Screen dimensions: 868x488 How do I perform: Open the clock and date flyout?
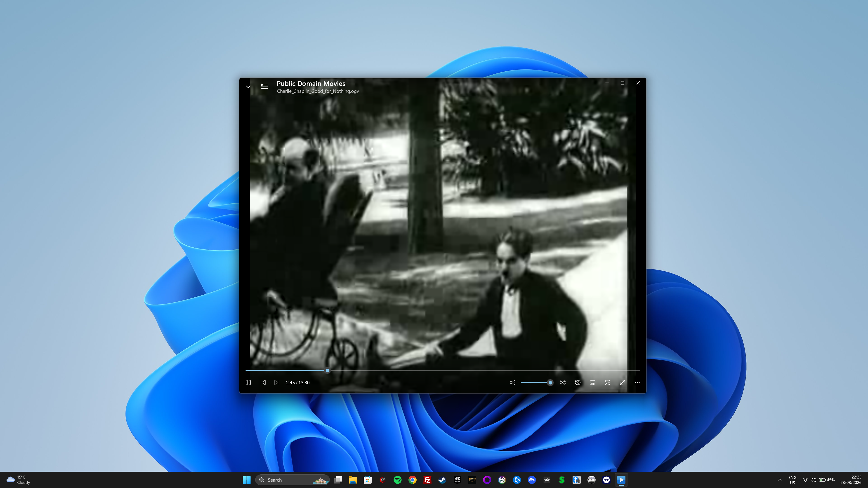pos(851,480)
